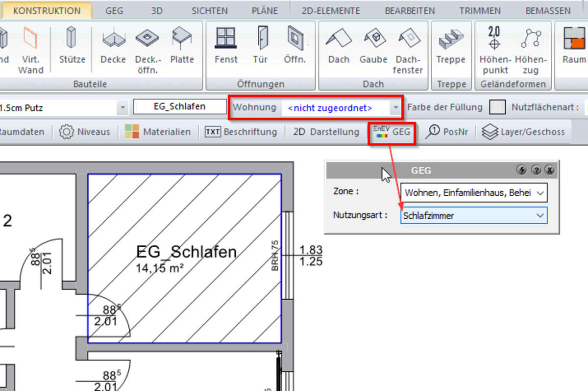Click the EG_Schlafen room name field
Image resolution: width=588 pixels, height=391 pixels.
click(x=179, y=107)
